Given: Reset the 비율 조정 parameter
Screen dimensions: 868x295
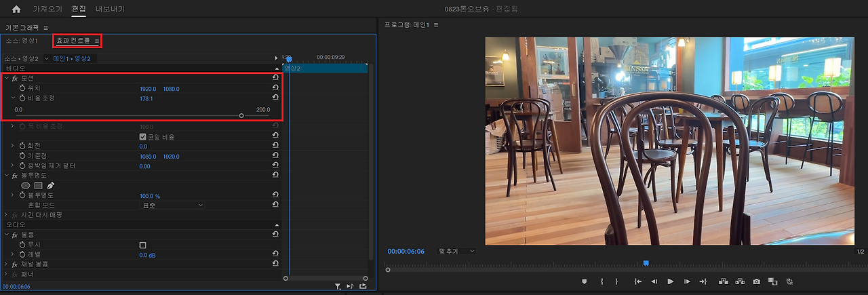Looking at the screenshot, I should click(x=275, y=98).
